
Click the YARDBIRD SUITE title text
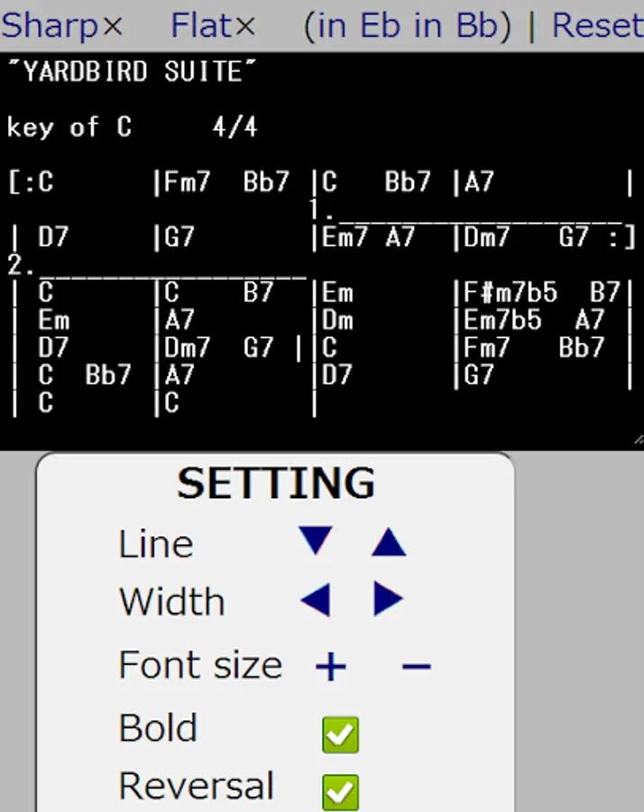pos(133,71)
